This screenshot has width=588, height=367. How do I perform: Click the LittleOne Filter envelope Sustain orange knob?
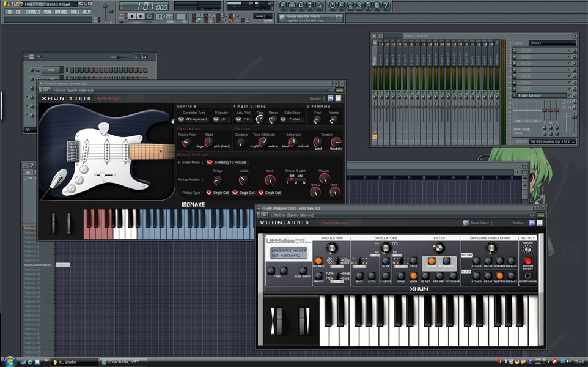coord(499,276)
